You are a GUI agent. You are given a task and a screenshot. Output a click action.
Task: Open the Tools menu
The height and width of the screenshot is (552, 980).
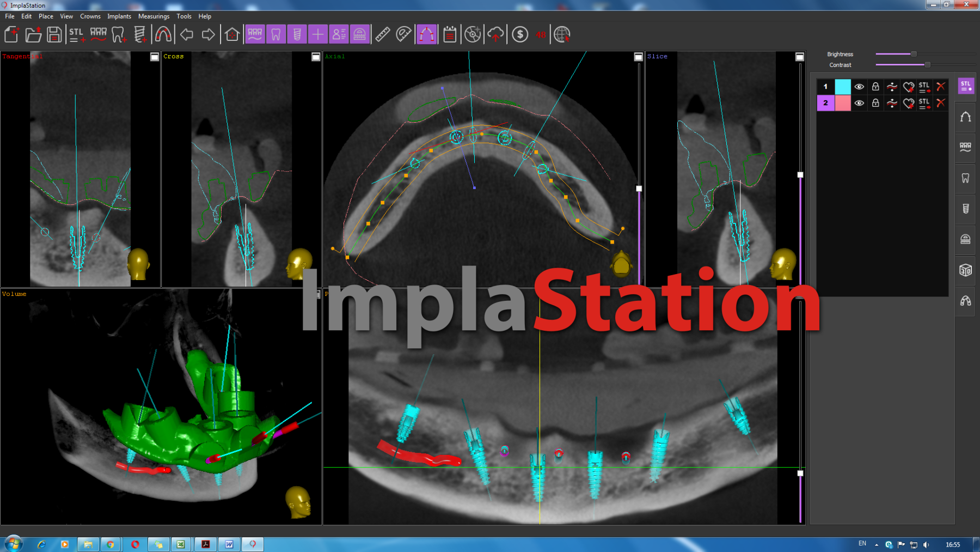pos(184,16)
